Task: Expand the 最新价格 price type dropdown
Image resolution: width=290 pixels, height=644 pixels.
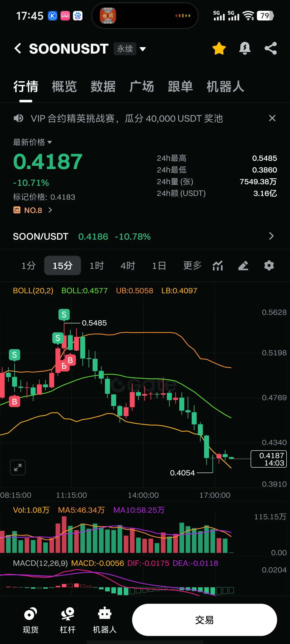Action: (x=32, y=142)
